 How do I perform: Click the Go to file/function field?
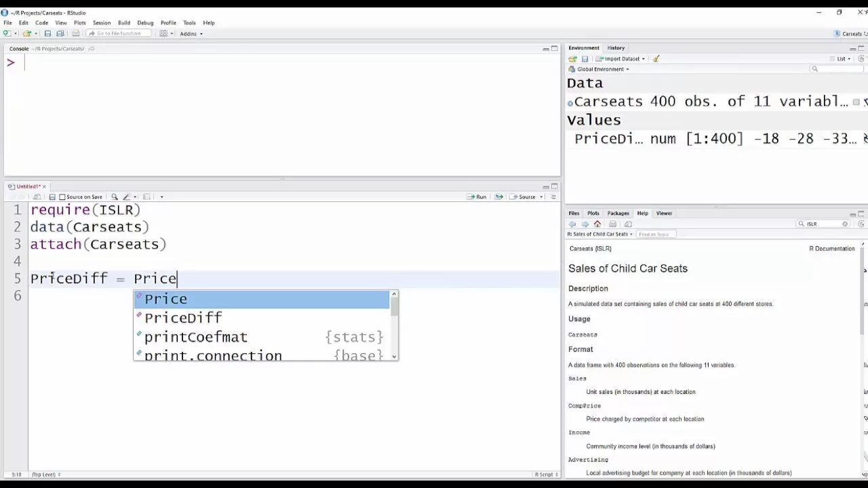[119, 33]
